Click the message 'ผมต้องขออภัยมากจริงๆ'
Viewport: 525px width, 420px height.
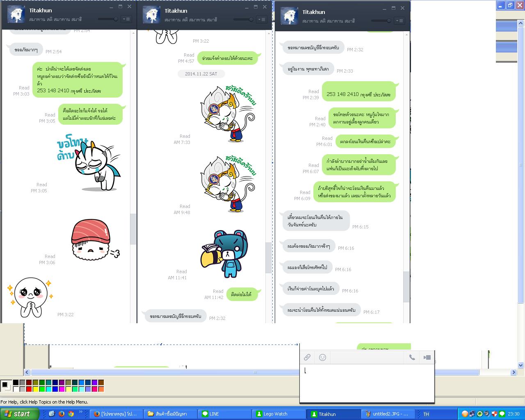309,246
